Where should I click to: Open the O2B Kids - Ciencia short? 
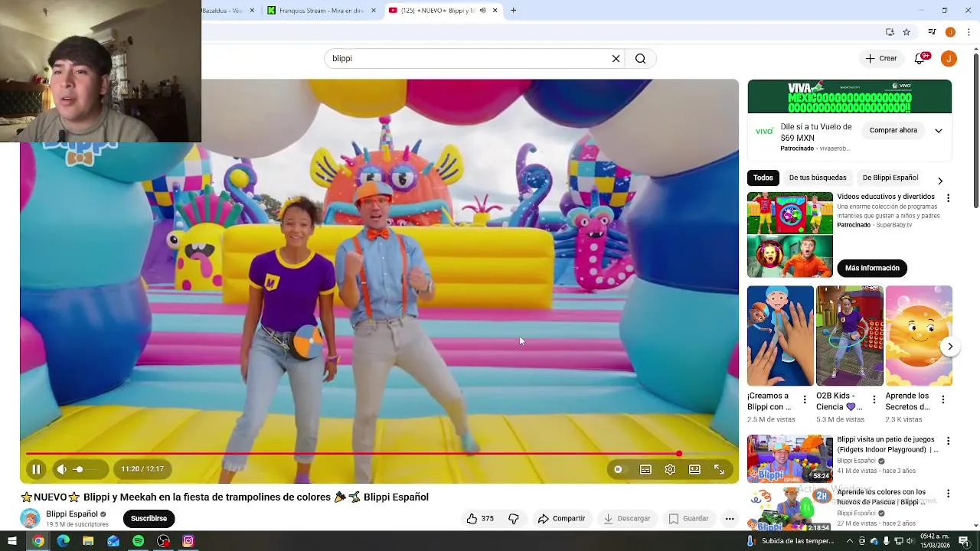(850, 336)
